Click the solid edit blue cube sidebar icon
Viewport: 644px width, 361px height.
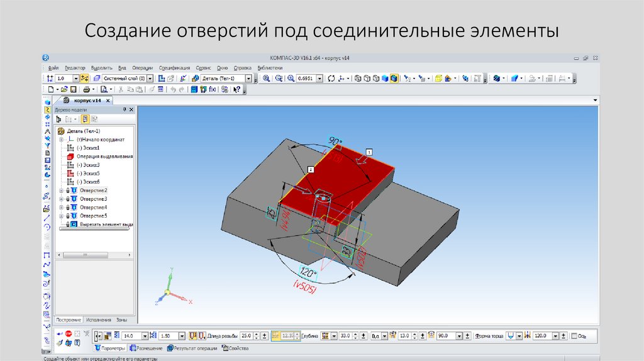point(47,102)
